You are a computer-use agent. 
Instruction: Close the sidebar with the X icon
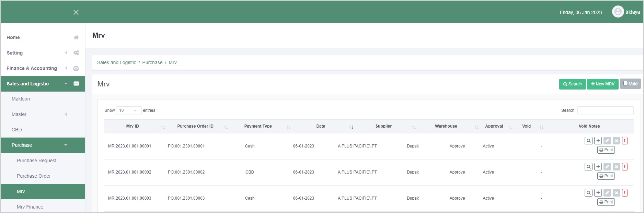[76, 12]
